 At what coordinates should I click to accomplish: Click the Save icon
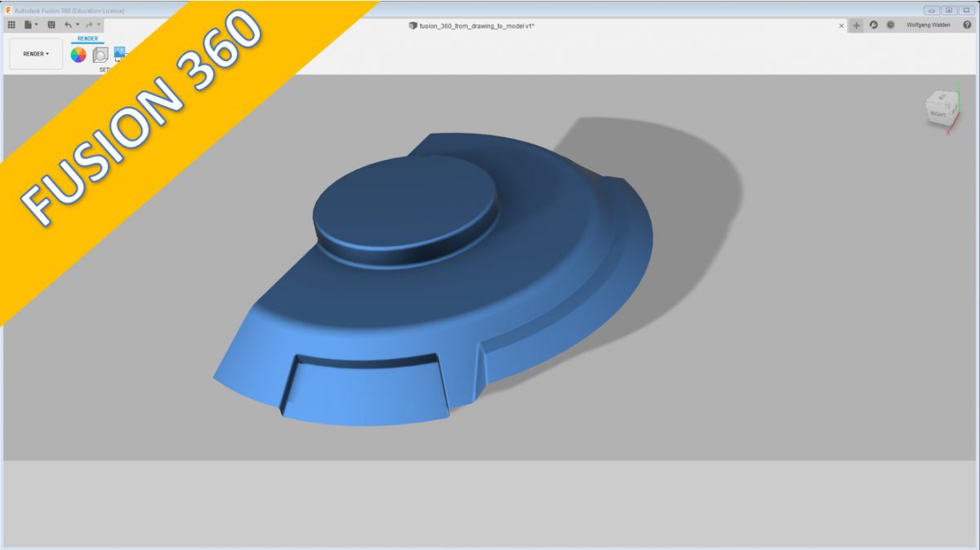[51, 25]
